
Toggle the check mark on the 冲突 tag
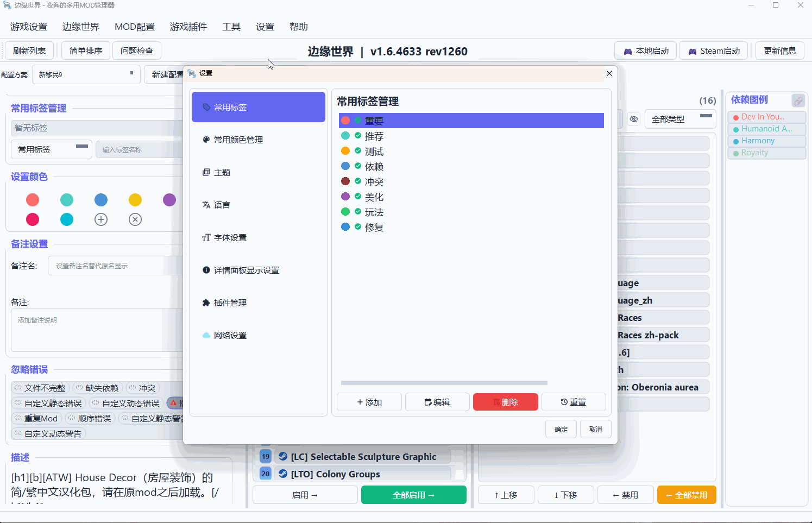click(x=358, y=181)
